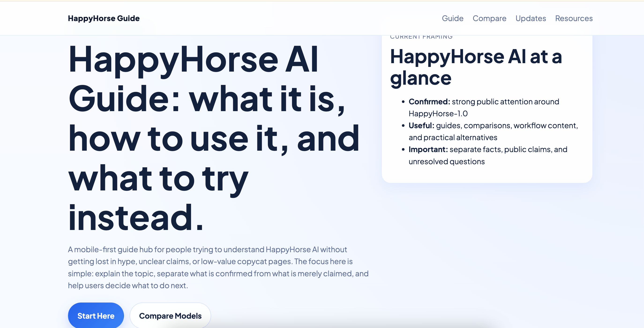Select the Resources nav link
Image resolution: width=644 pixels, height=328 pixels.
[574, 18]
